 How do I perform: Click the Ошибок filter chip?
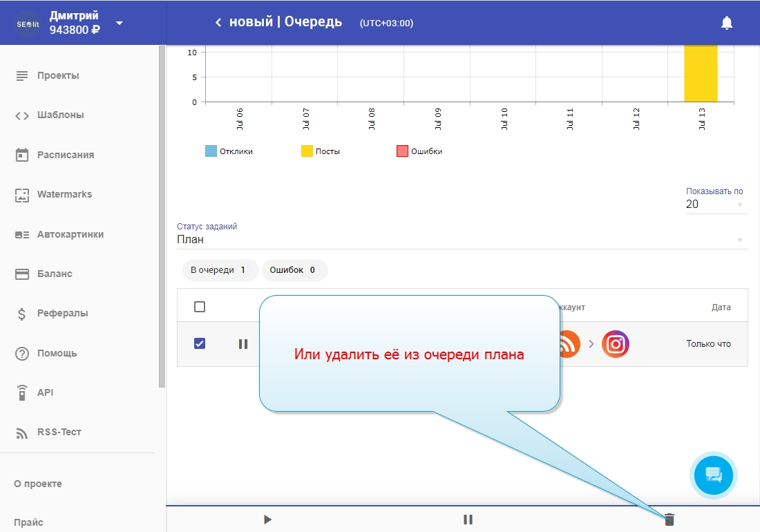click(x=294, y=270)
